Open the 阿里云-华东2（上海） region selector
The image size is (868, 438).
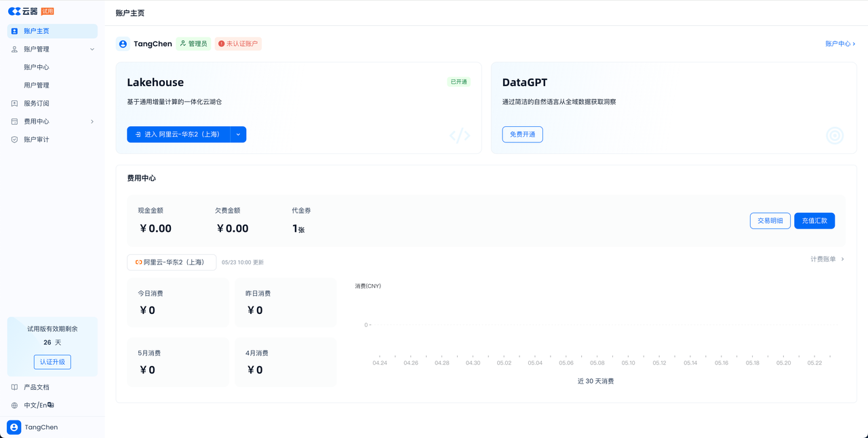tap(172, 262)
